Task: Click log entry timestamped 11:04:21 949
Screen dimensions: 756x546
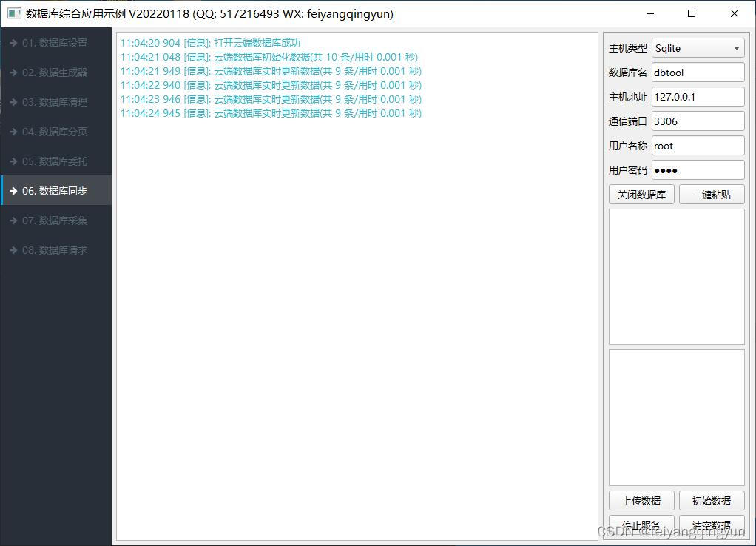Action: coord(271,71)
